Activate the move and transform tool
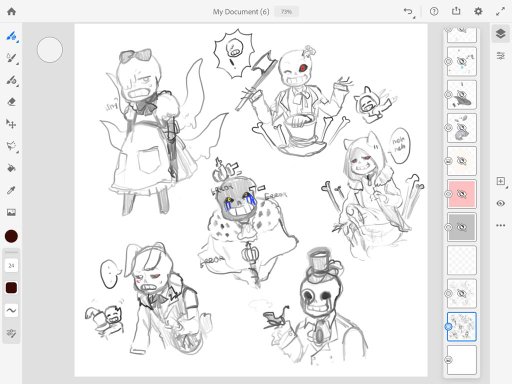 tap(11, 124)
